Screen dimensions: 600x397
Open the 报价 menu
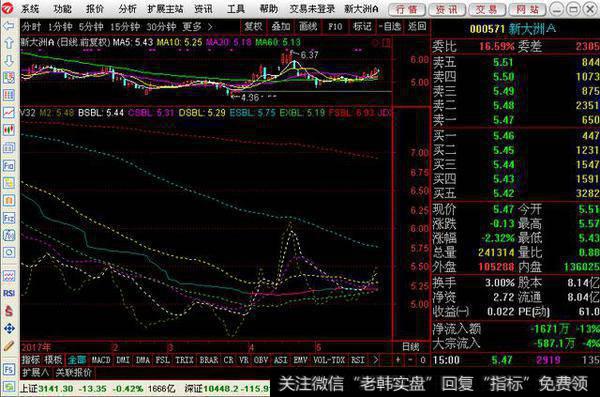click(95, 8)
